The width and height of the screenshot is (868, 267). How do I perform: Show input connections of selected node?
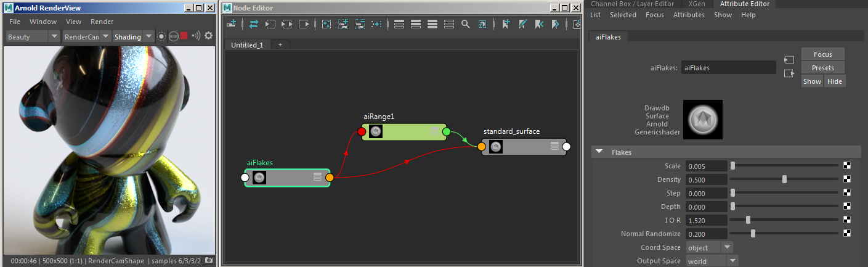tap(270, 24)
